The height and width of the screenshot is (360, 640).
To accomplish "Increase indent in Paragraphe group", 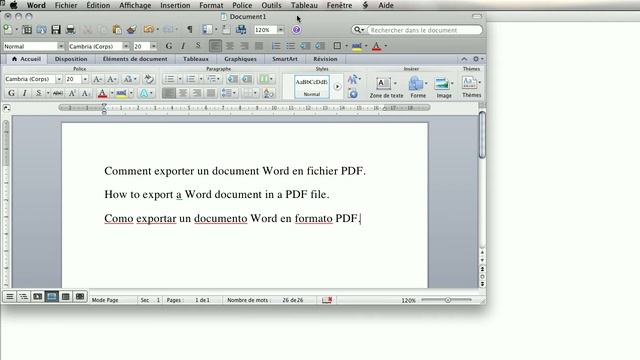I will pos(247,79).
